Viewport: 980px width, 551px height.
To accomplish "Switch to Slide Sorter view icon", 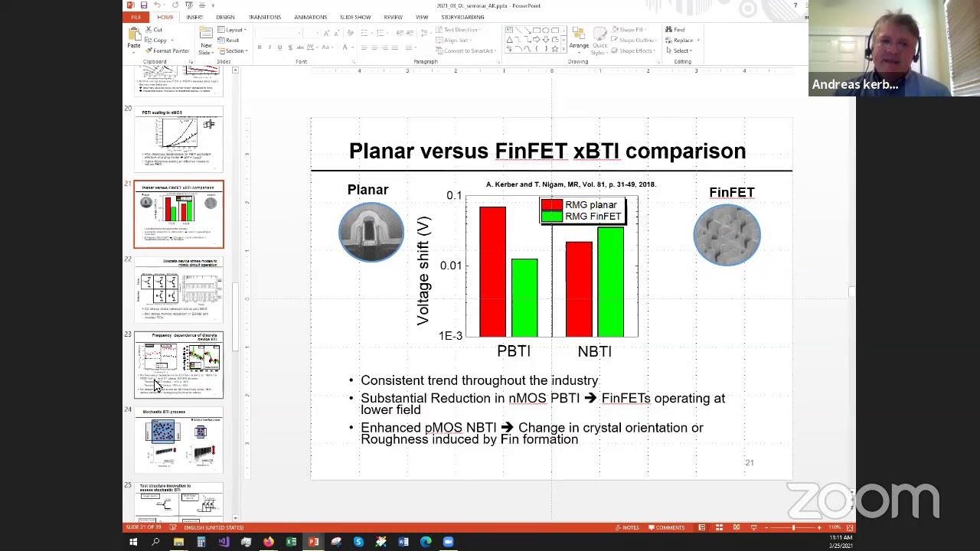I will pyautogui.click(x=719, y=527).
